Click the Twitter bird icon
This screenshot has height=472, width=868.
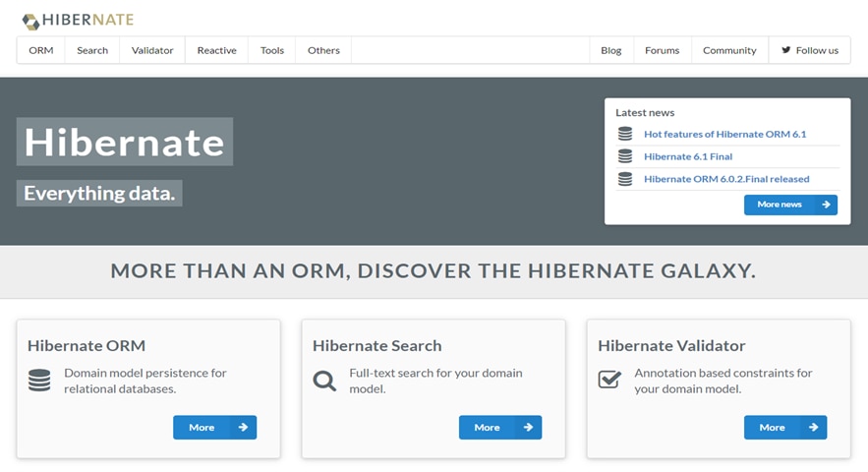pos(785,50)
